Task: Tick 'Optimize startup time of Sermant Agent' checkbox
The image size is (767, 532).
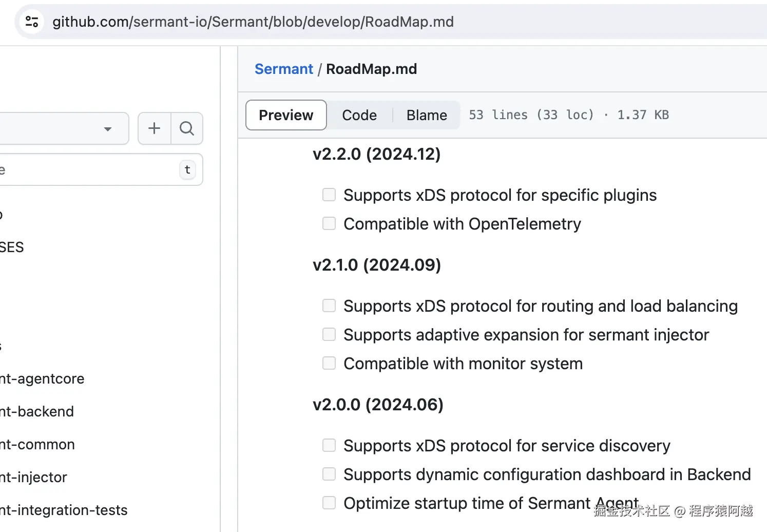Action: tap(329, 503)
